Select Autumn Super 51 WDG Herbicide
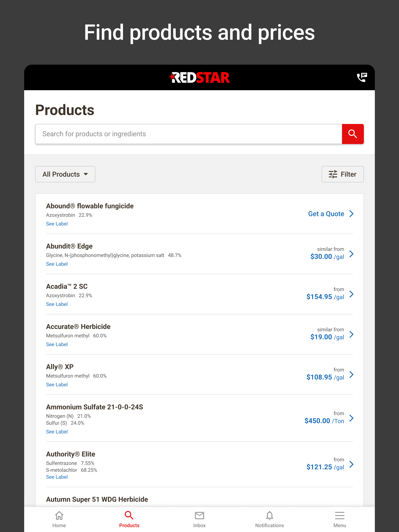Image resolution: width=399 pixels, height=532 pixels. pyautogui.click(x=97, y=499)
